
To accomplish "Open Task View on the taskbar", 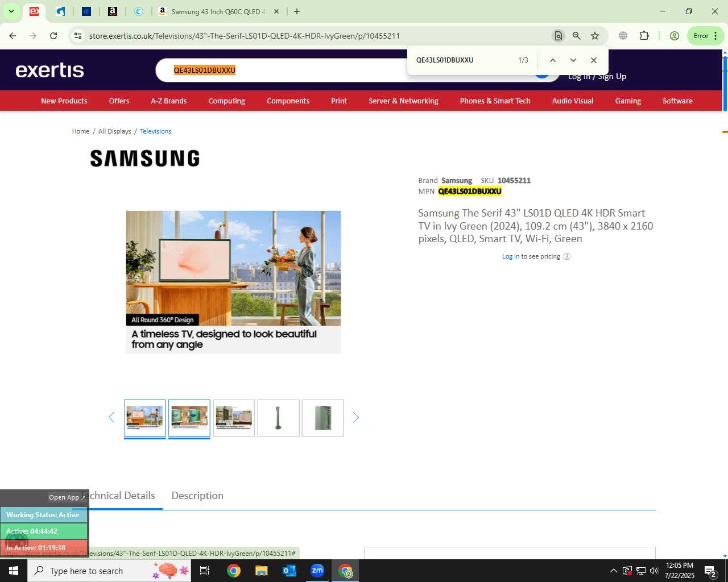I will tap(205, 571).
